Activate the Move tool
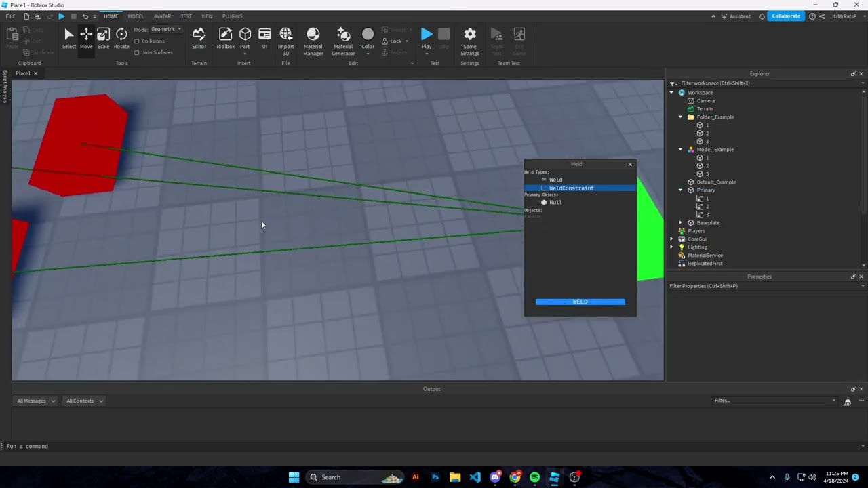 [x=86, y=38]
